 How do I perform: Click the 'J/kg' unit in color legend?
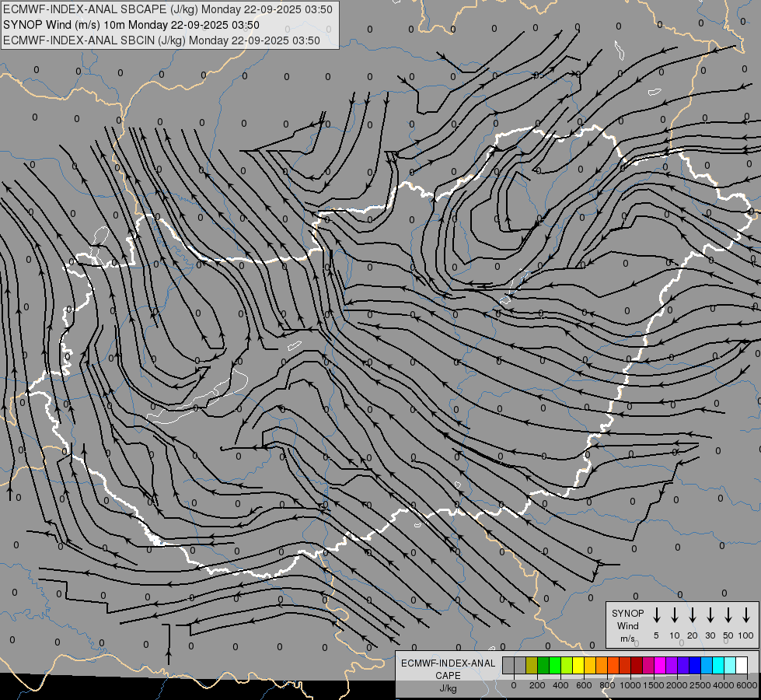[448, 688]
